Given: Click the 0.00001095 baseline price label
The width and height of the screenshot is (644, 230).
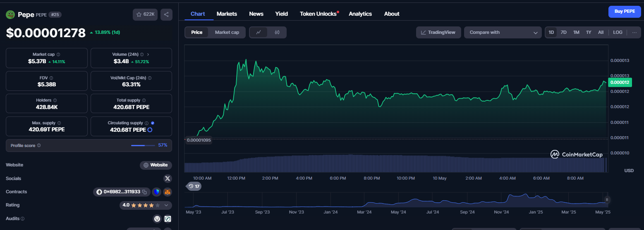Looking at the screenshot, I should point(199,140).
